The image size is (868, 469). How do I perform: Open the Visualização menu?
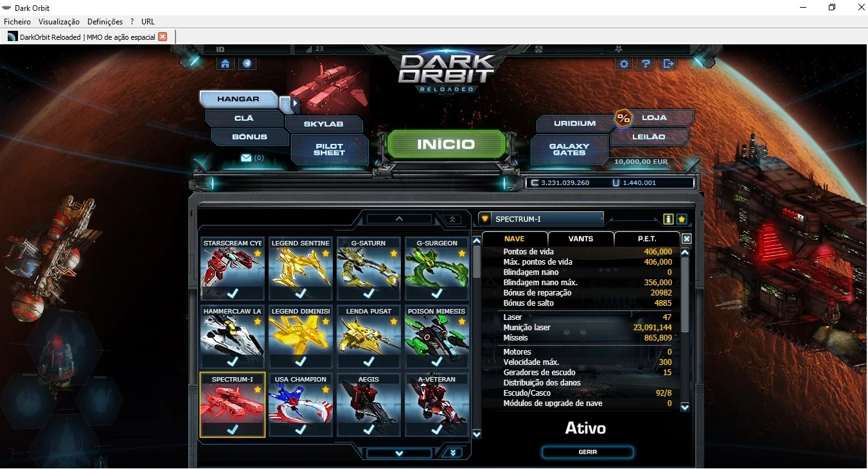click(59, 22)
